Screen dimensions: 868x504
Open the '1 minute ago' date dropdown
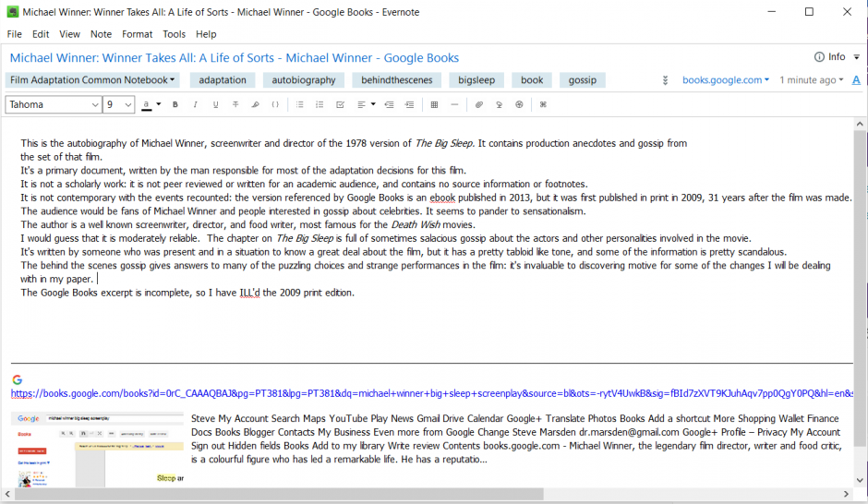coord(811,80)
